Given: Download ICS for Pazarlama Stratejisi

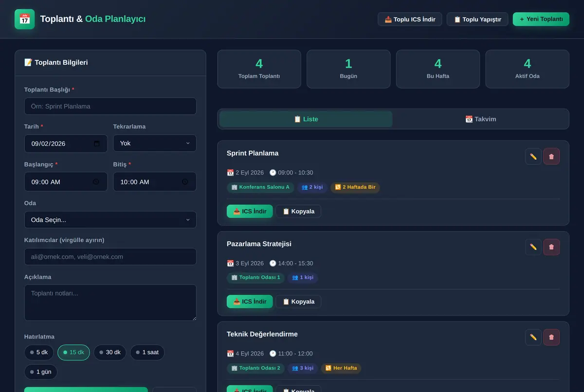Looking at the screenshot, I should [x=250, y=302].
